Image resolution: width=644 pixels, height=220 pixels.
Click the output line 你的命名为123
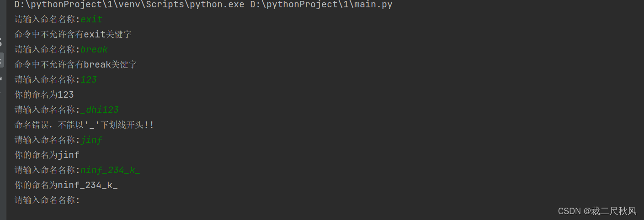pos(44,94)
